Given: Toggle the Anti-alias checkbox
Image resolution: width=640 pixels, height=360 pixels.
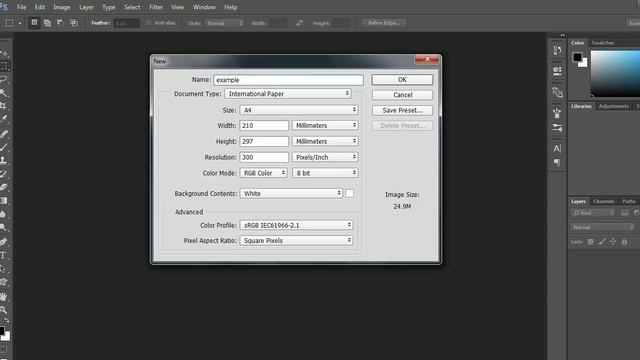Looking at the screenshot, I should (x=149, y=23).
